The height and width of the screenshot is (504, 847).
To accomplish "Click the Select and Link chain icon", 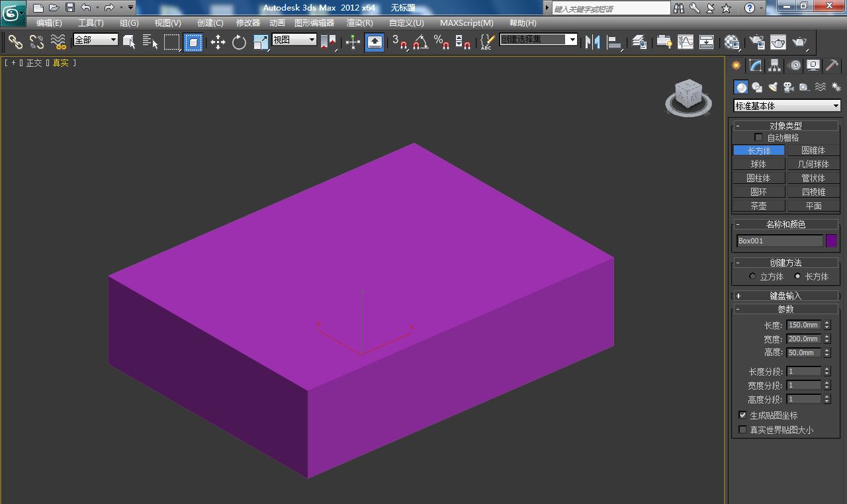I will pos(15,42).
